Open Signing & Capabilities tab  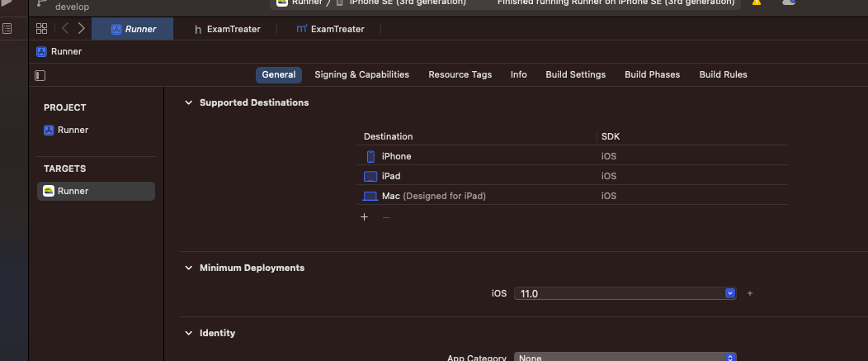[x=361, y=75]
